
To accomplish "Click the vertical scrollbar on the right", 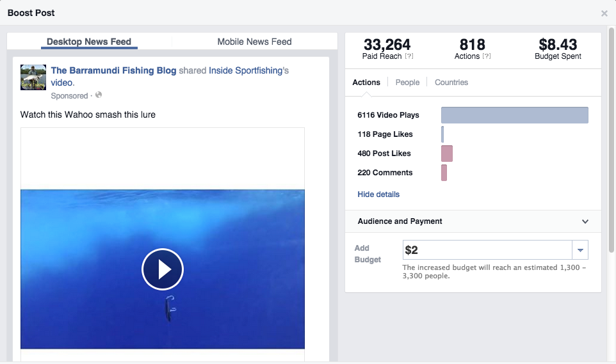I will pyautogui.click(x=612, y=141).
